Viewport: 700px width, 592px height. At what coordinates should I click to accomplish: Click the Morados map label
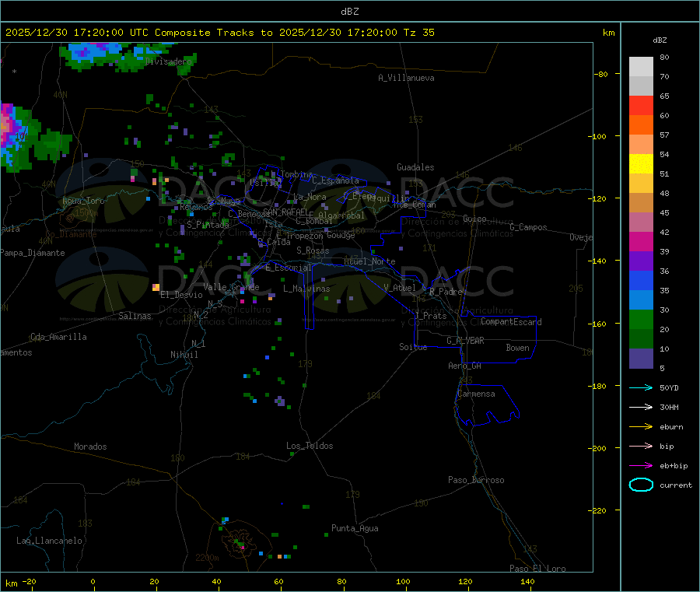pos(90,447)
